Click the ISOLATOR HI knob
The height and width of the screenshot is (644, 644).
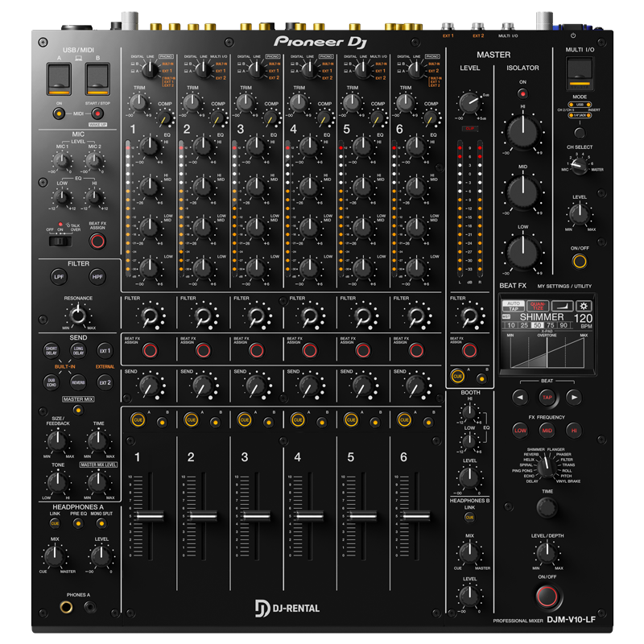click(x=522, y=132)
